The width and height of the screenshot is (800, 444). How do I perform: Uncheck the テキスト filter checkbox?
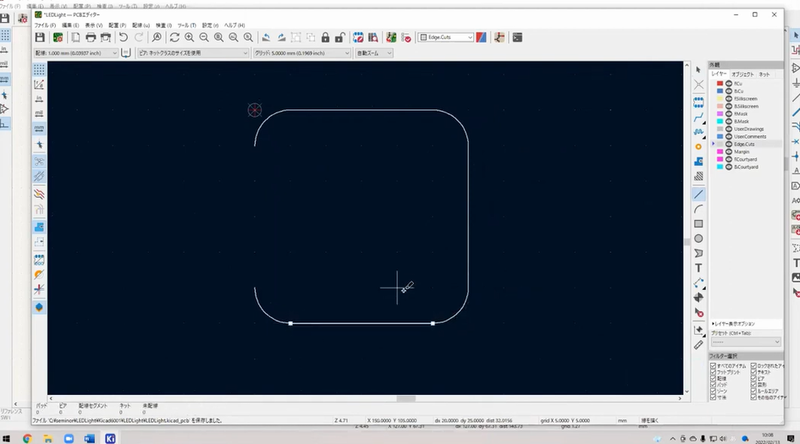coord(753,371)
